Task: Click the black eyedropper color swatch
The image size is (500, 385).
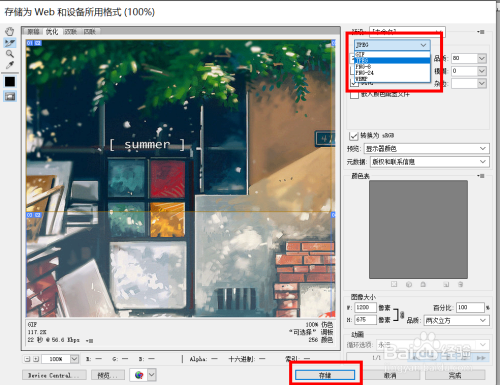Action: click(x=10, y=82)
